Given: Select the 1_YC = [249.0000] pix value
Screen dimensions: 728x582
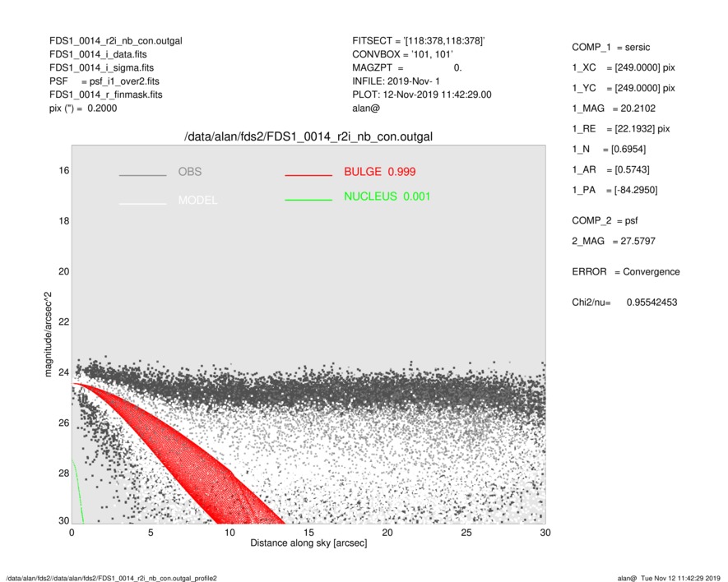Looking at the screenshot, I should pyautogui.click(x=623, y=88).
